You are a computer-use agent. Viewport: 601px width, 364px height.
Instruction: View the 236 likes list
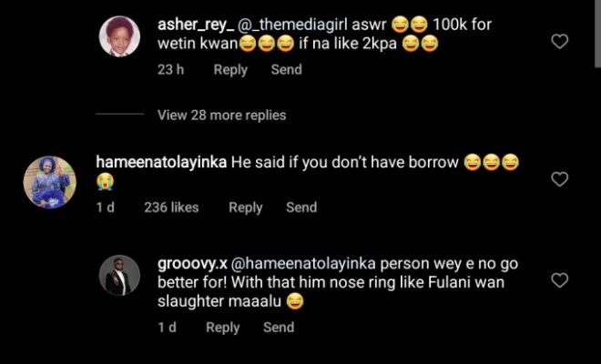[171, 207]
